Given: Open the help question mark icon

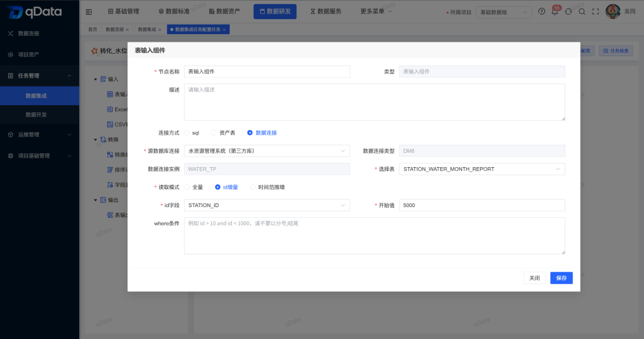Looking at the screenshot, I should pos(541,11).
